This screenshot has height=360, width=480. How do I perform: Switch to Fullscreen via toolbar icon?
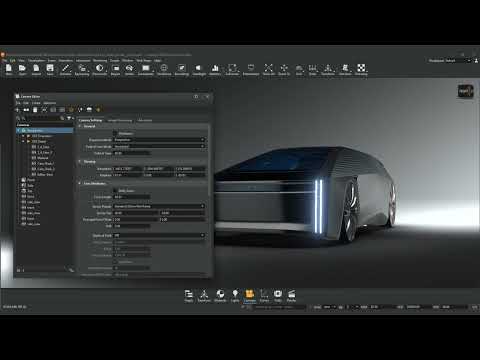pyautogui.click(x=232, y=69)
